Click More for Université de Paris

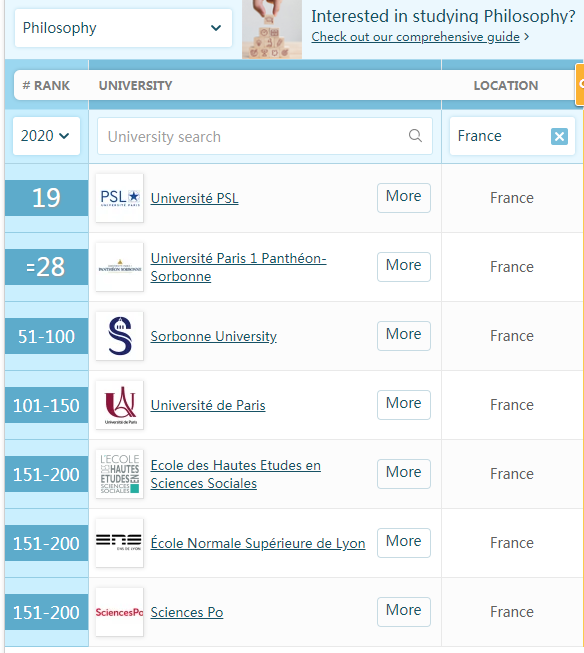(404, 405)
